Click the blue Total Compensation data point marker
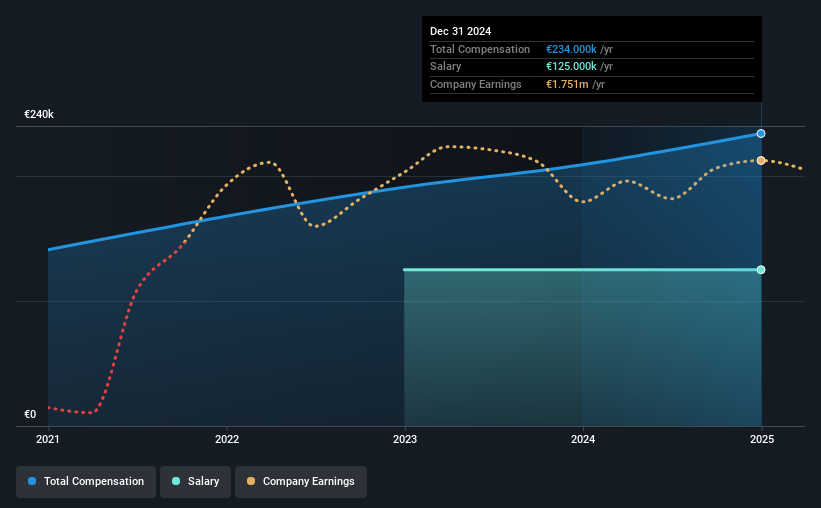The height and width of the screenshot is (508, 821). point(761,134)
